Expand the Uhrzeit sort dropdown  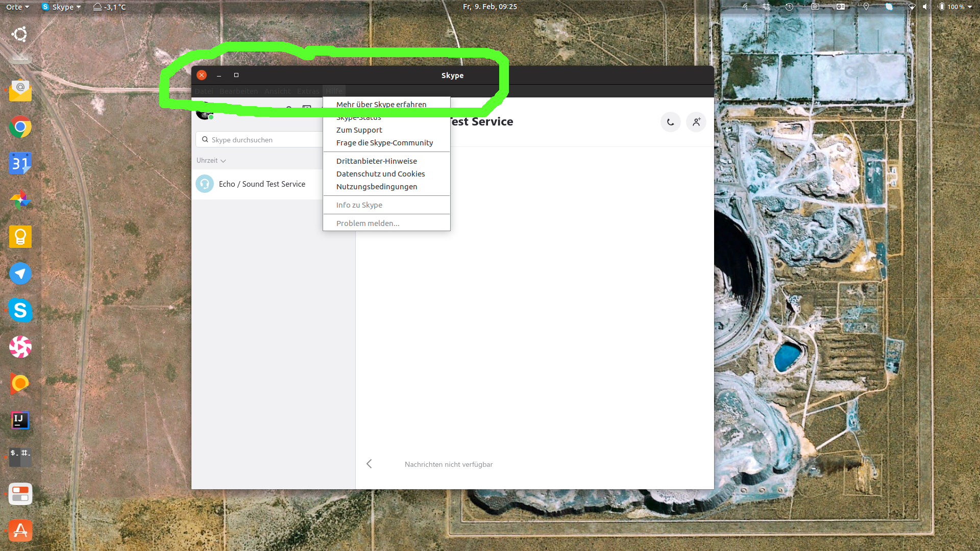(211, 160)
